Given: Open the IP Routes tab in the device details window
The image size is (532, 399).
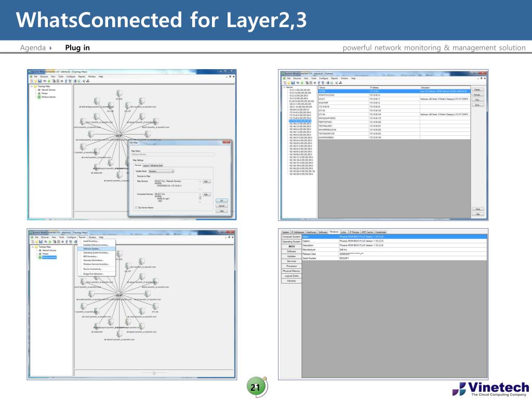Looking at the screenshot, I should (354, 232).
